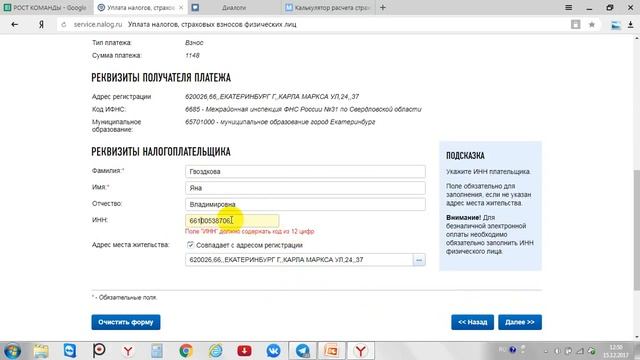The width and height of the screenshot is (640, 360).
Task: Switch to the active Yandex Browser taskbar button
Action: 361,351
